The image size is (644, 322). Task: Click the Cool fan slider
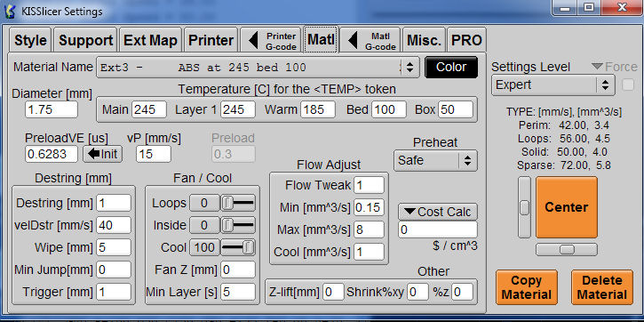click(238, 247)
